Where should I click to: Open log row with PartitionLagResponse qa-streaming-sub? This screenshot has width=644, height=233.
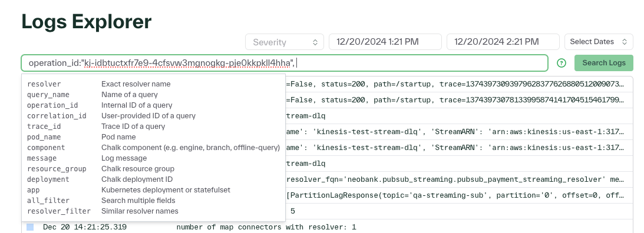(459, 195)
